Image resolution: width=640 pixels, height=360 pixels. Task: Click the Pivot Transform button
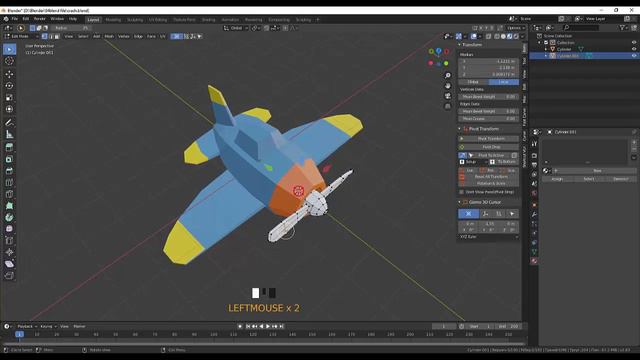click(489, 139)
